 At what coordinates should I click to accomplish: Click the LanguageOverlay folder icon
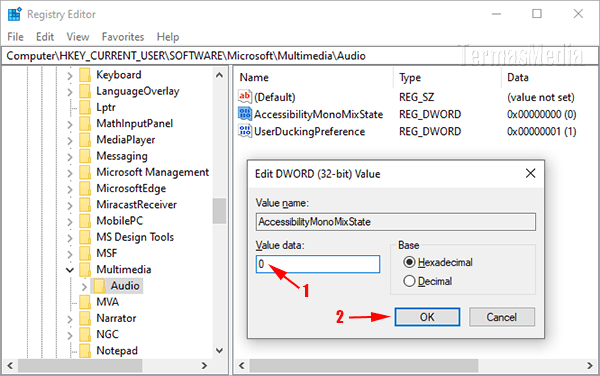pyautogui.click(x=85, y=91)
